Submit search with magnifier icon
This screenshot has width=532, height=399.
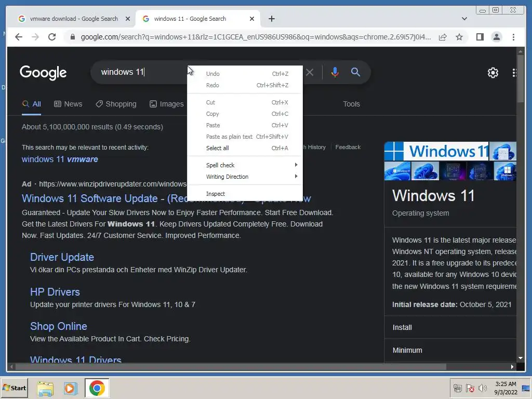[x=355, y=72]
